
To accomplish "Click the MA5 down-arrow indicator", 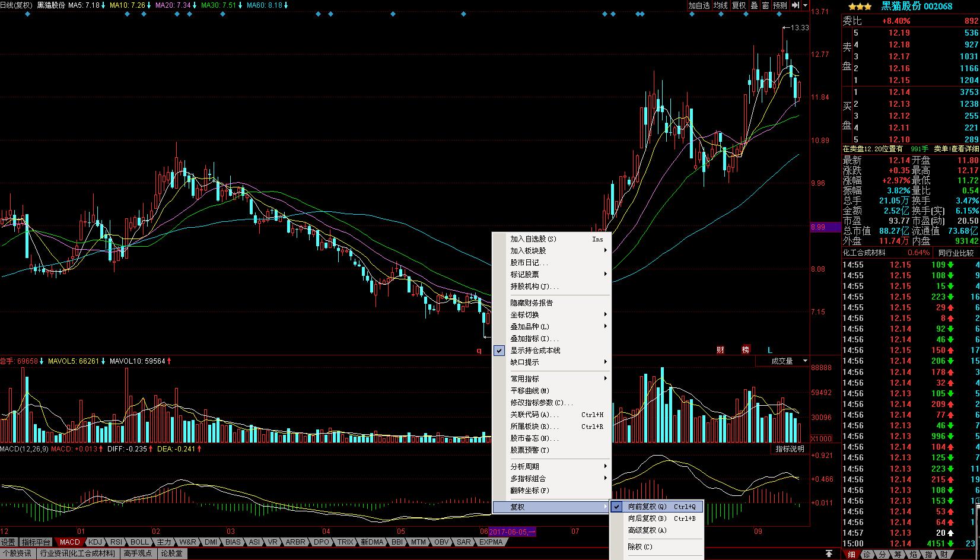I will [x=104, y=5].
